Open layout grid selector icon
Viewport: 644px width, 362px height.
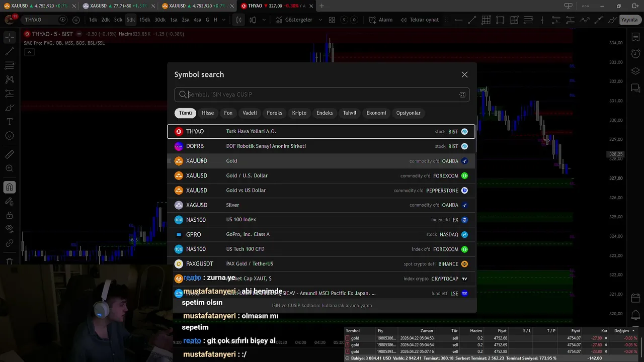click(332, 20)
